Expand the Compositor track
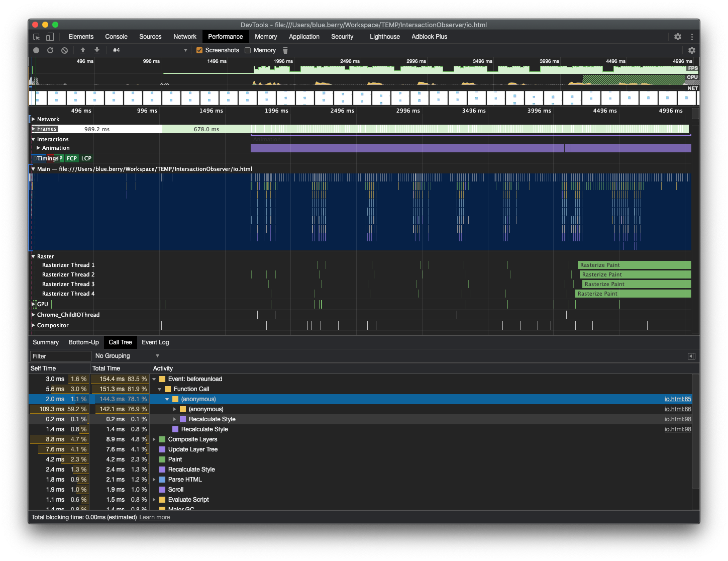Viewport: 728px width, 561px height. (34, 325)
